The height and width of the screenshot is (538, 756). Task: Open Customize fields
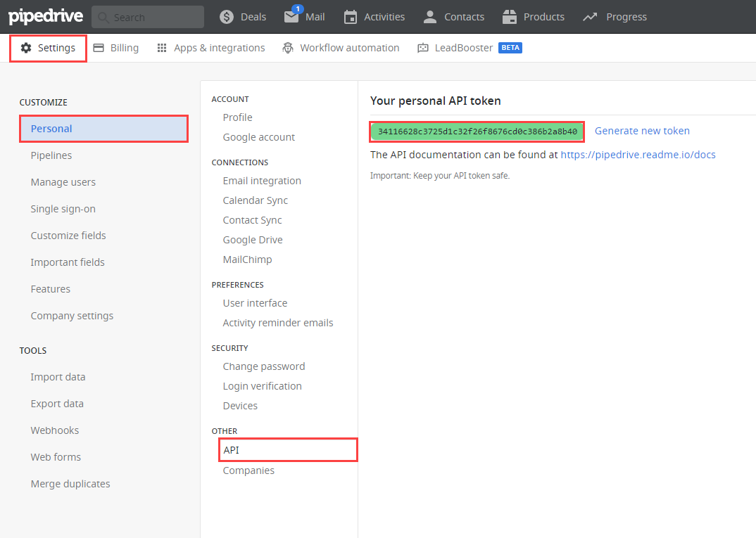point(68,236)
